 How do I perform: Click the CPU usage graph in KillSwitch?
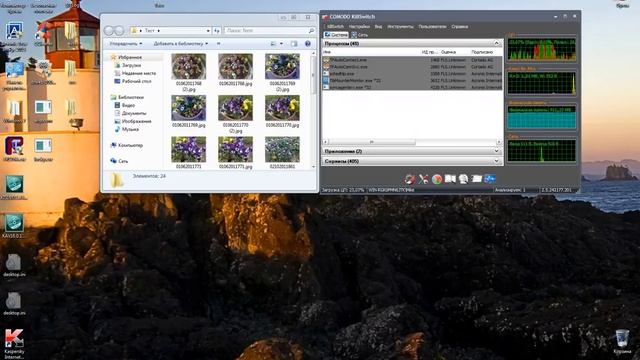542,49
